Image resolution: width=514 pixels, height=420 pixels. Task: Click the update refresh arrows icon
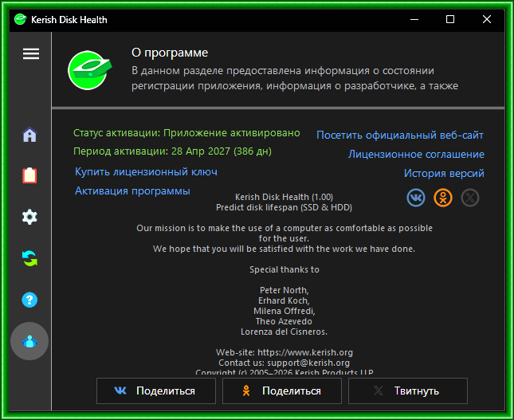pyautogui.click(x=29, y=258)
